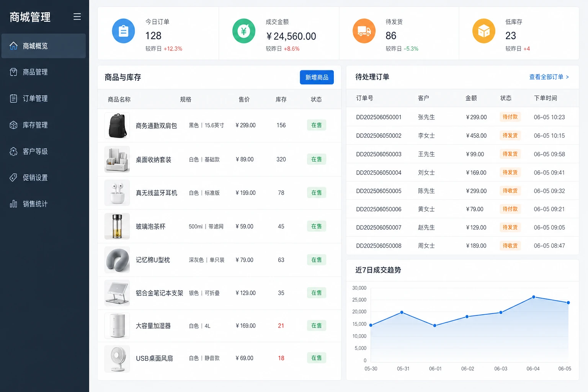This screenshot has height=392, width=588.
Task: Click the 售价 column header
Action: tap(244, 100)
